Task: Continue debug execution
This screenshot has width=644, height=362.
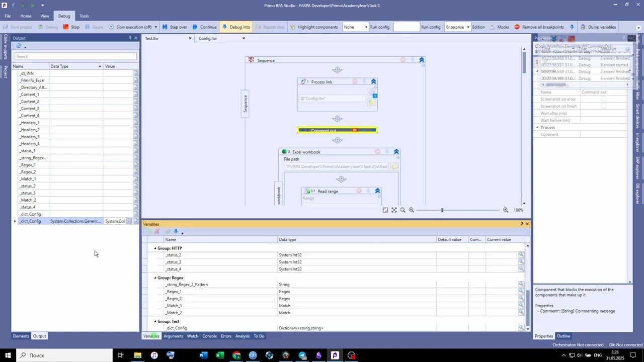Action: click(204, 27)
